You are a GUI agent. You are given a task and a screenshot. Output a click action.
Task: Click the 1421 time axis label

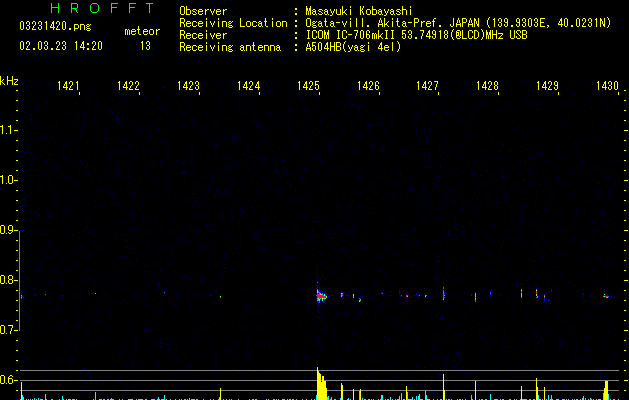[68, 86]
